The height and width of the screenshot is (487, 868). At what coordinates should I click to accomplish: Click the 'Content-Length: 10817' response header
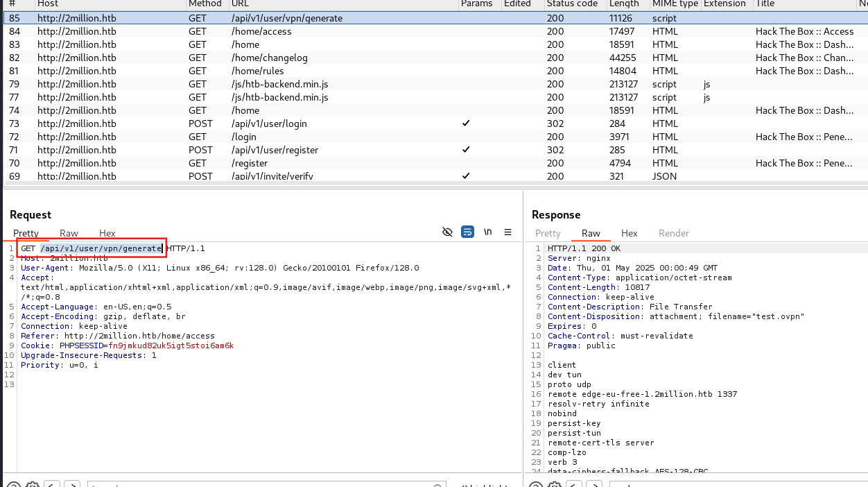pyautogui.click(x=599, y=287)
